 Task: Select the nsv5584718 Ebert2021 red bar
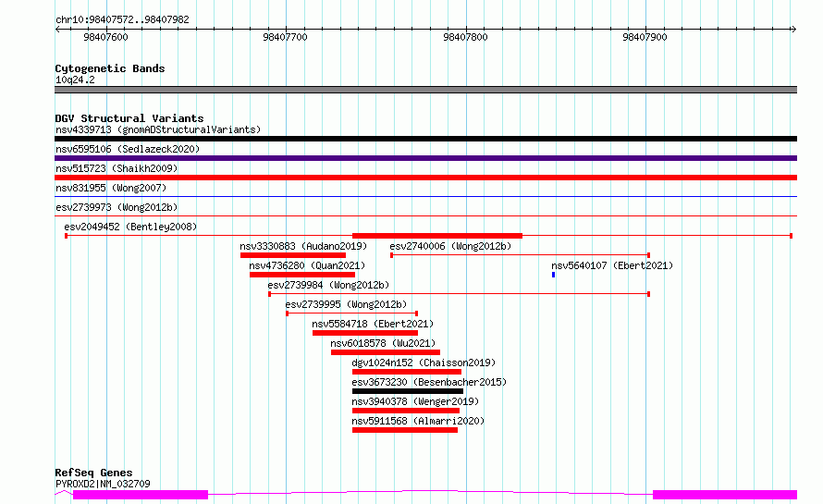[364, 333]
